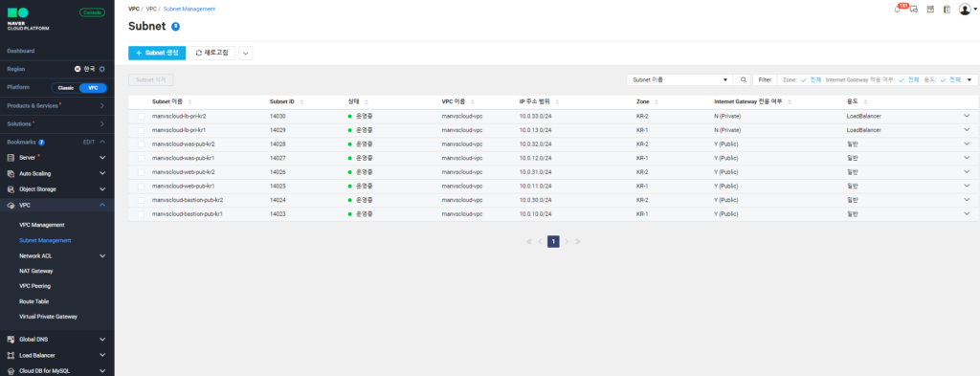
Task: Click the 새로고침 refresh button
Action: coord(212,53)
